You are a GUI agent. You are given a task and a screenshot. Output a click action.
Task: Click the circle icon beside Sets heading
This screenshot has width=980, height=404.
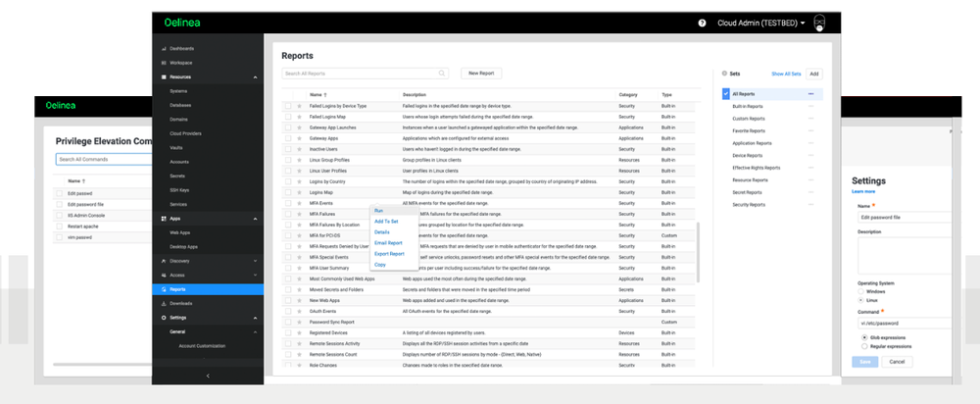(x=724, y=74)
